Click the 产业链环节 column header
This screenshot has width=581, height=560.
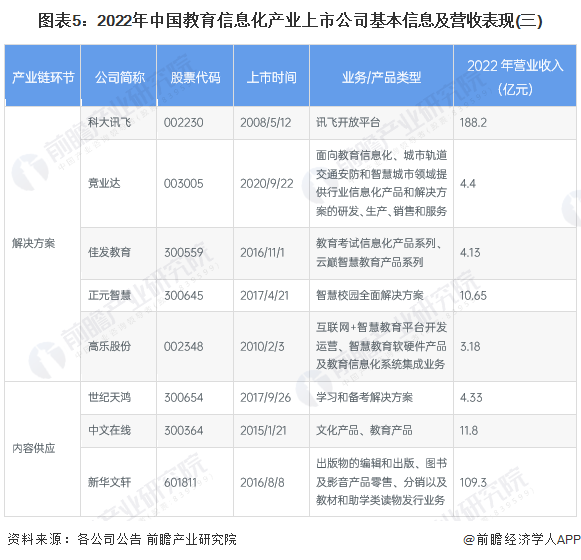click(x=43, y=76)
